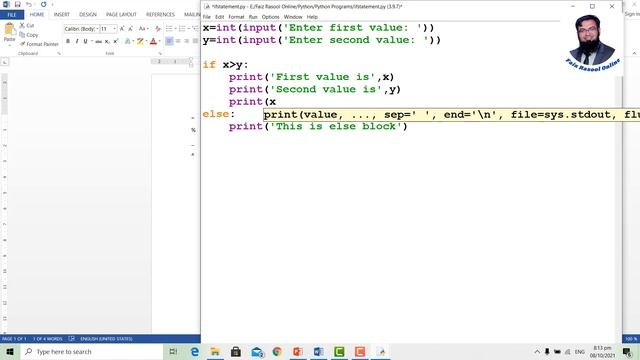Image resolution: width=640 pixels, height=360 pixels.
Task: Toggle Align Left in Word Paragraph group
Action: pyautogui.click(x=169, y=41)
